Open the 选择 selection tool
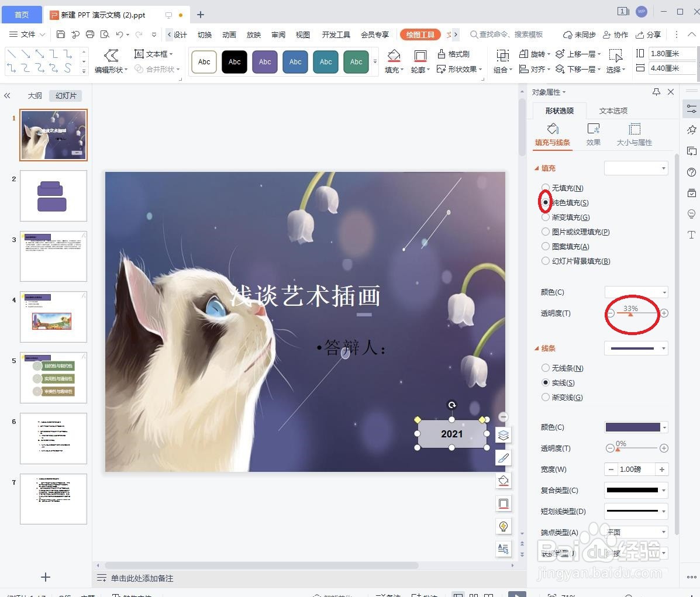 pos(616,61)
